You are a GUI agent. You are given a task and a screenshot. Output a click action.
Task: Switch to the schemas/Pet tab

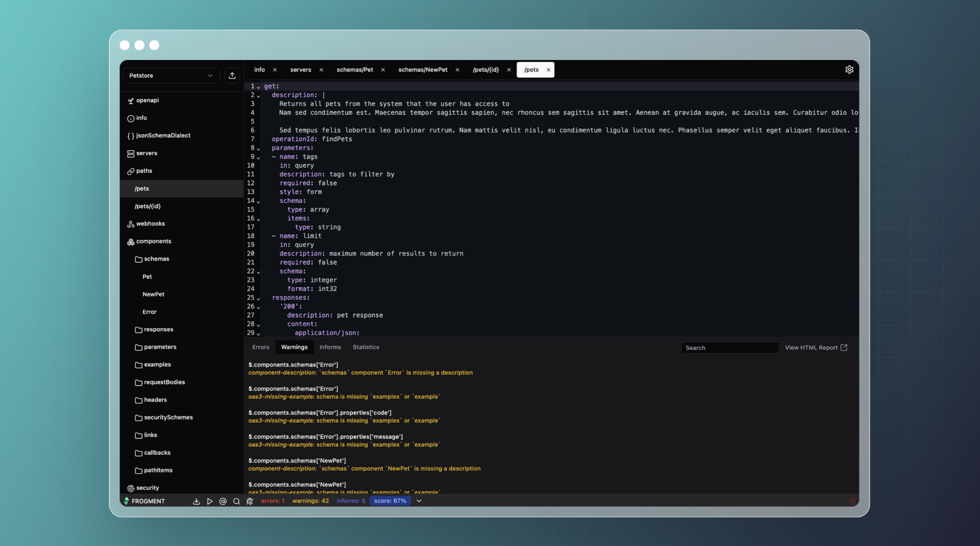pyautogui.click(x=355, y=70)
